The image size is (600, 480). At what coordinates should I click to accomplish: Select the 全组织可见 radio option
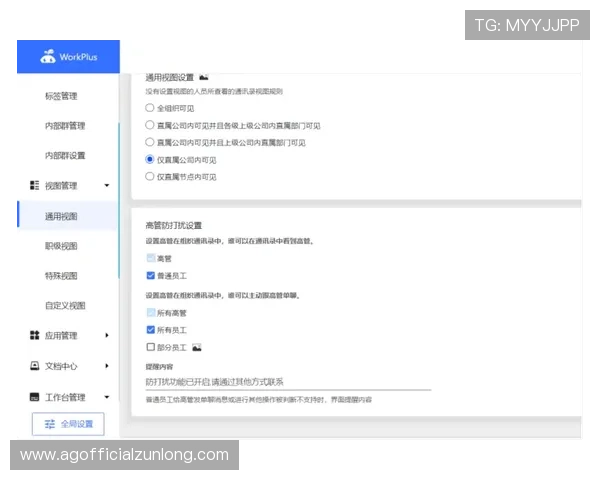(x=150, y=108)
